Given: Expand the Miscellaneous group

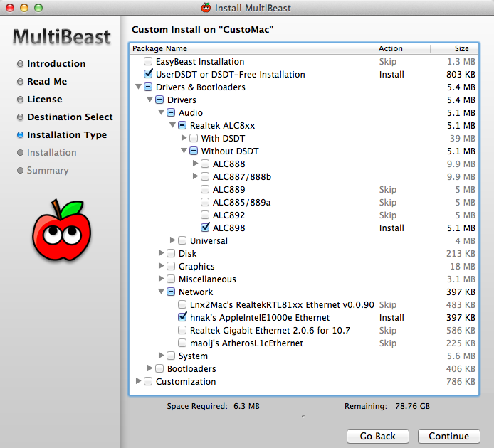Looking at the screenshot, I should tap(162, 279).
